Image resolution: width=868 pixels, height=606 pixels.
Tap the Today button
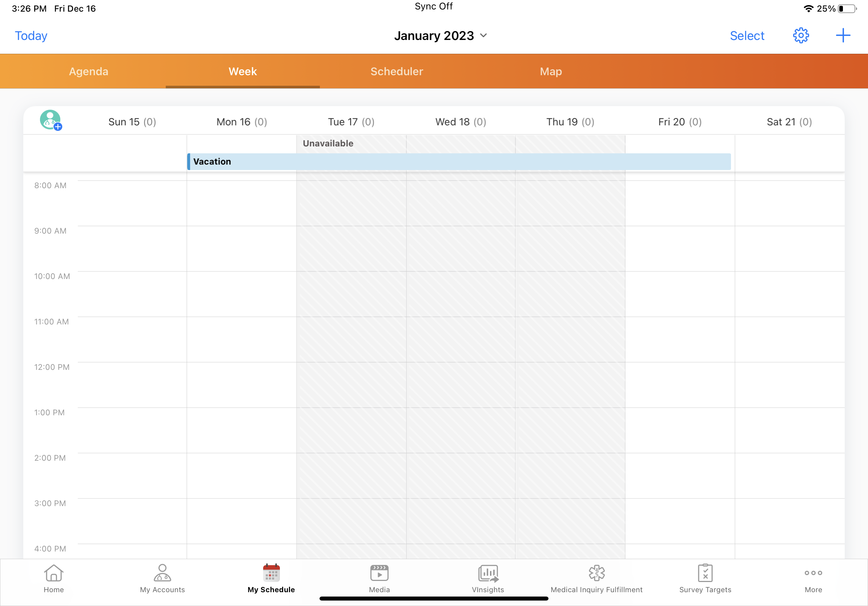coord(31,36)
